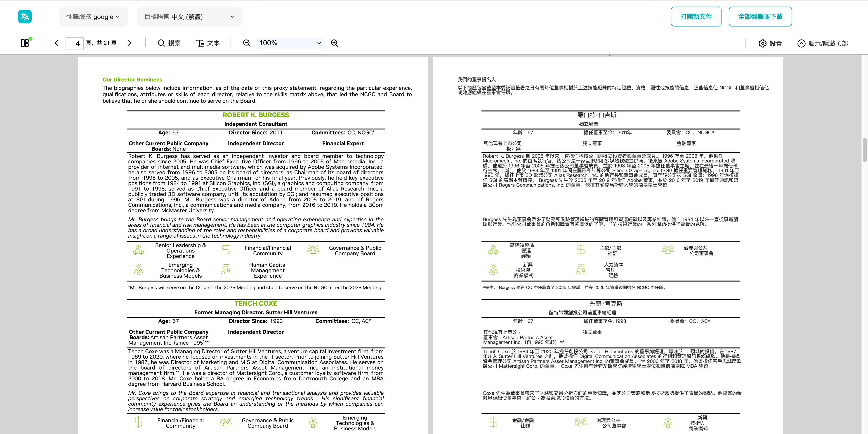This screenshot has width=868, height=434.
Task: Toggle show/hide top bar (顯示/隱藏頂部)
Action: point(823,43)
